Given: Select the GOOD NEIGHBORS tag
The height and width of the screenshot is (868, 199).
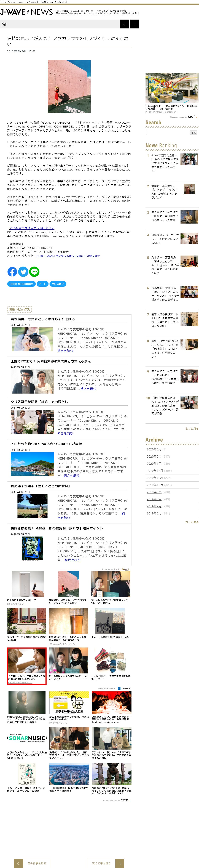Looking at the screenshot, I should tap(21, 284).
